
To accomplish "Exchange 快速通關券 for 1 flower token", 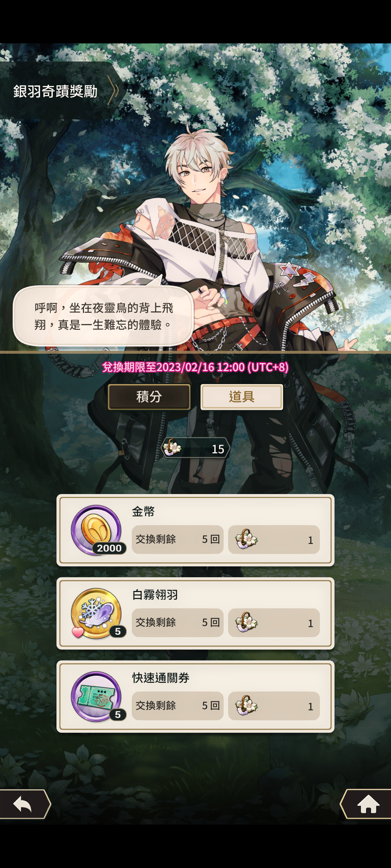I will (274, 706).
